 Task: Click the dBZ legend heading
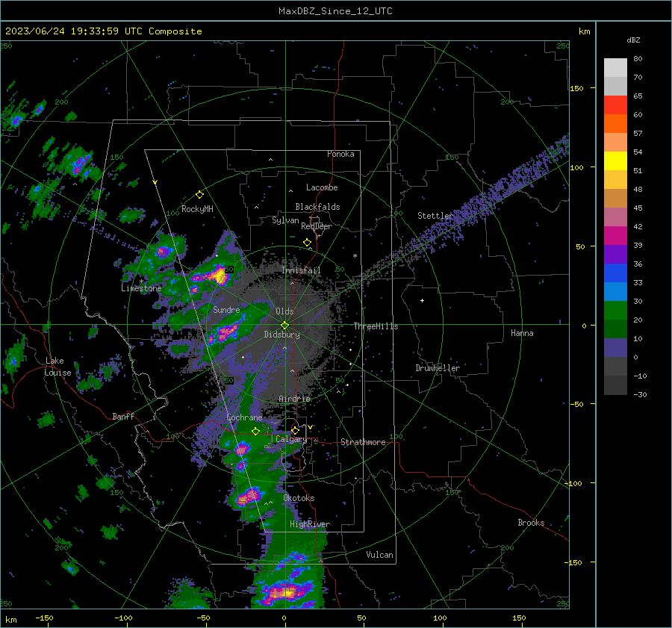[633, 40]
